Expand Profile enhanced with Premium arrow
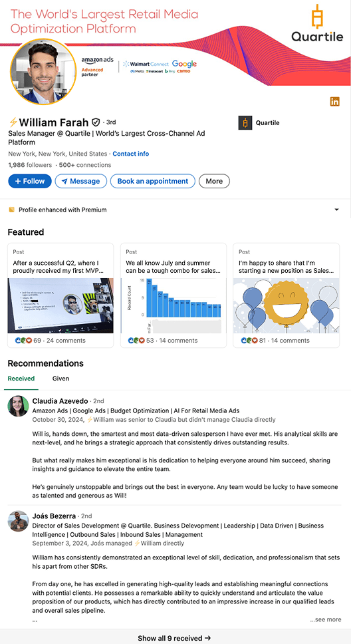351x644 pixels. (x=336, y=210)
